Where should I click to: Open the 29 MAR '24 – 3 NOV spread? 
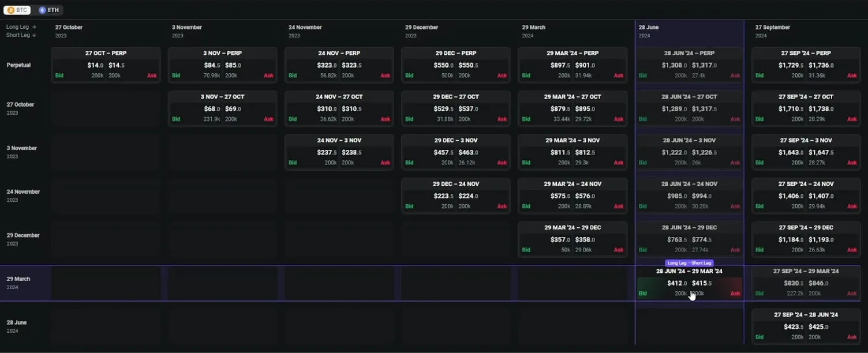tap(573, 152)
